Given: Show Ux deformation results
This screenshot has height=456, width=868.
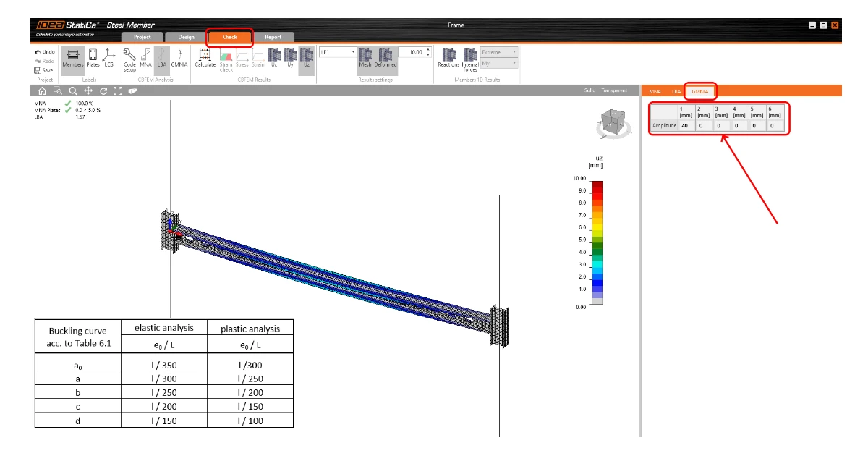Looking at the screenshot, I should click(274, 58).
